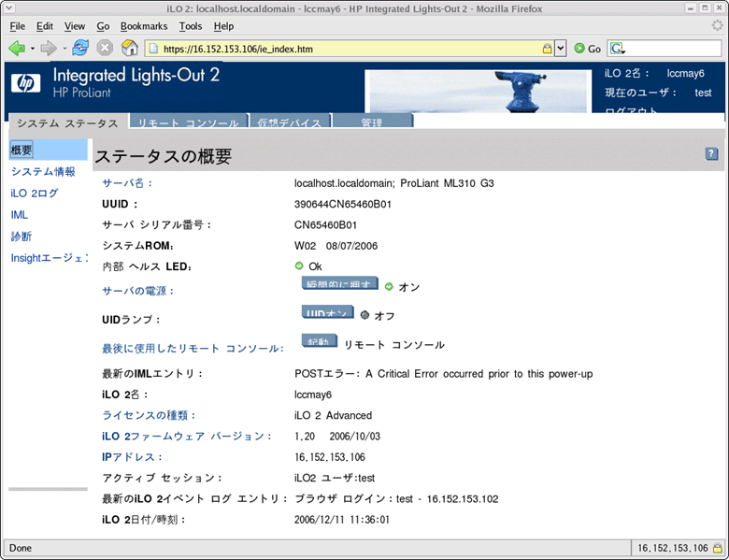Click the Stop loading icon

[x=105, y=48]
